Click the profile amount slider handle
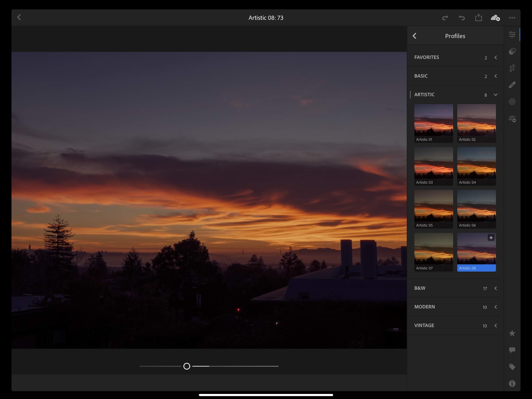This screenshot has height=399, width=532. [x=187, y=366]
